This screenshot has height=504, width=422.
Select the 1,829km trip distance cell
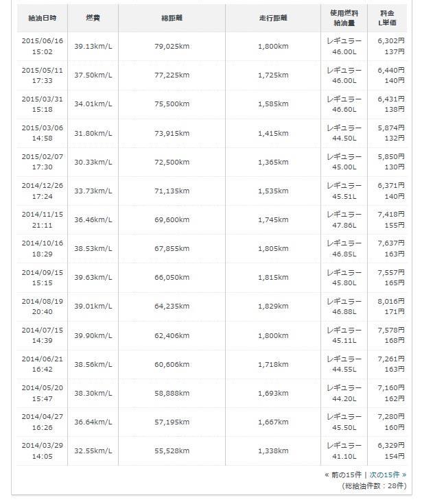click(273, 307)
